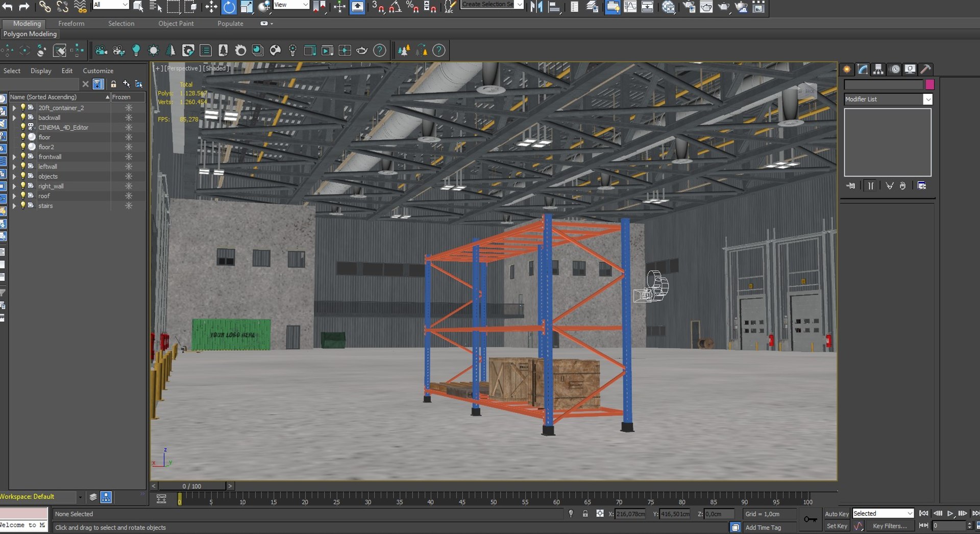Click the time slider 0 / 100

point(192,486)
